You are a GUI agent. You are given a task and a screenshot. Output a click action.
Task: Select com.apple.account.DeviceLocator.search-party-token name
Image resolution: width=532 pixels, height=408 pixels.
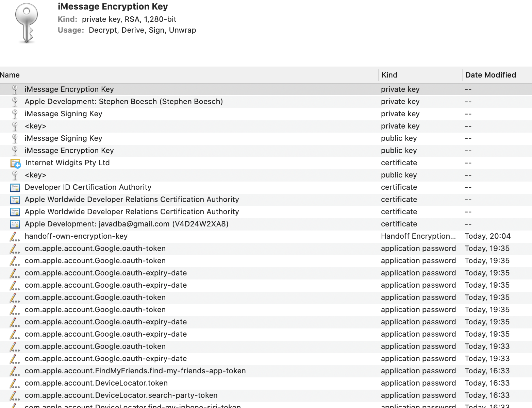121,395
